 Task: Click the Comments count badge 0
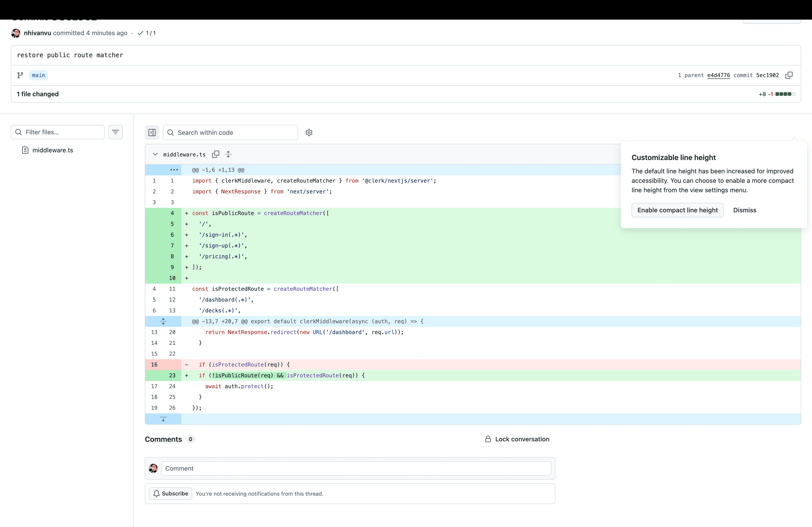(x=190, y=439)
